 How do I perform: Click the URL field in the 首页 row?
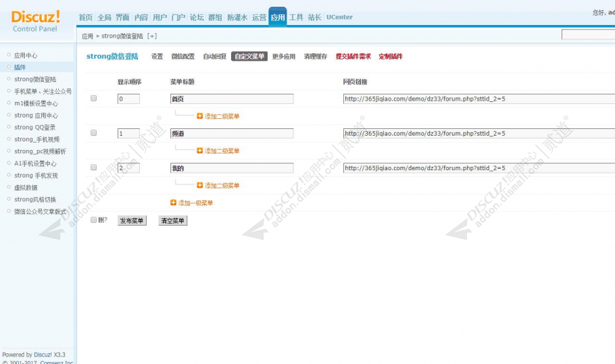pos(479,99)
